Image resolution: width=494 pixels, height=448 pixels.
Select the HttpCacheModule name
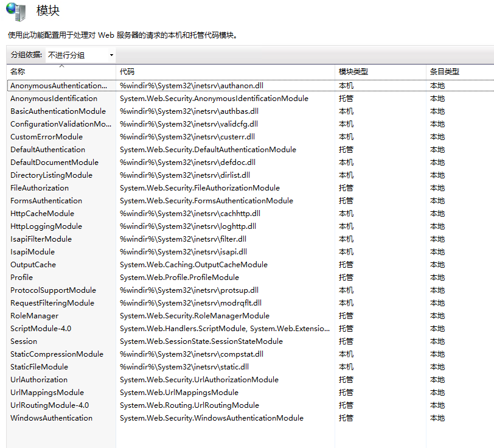point(42,214)
